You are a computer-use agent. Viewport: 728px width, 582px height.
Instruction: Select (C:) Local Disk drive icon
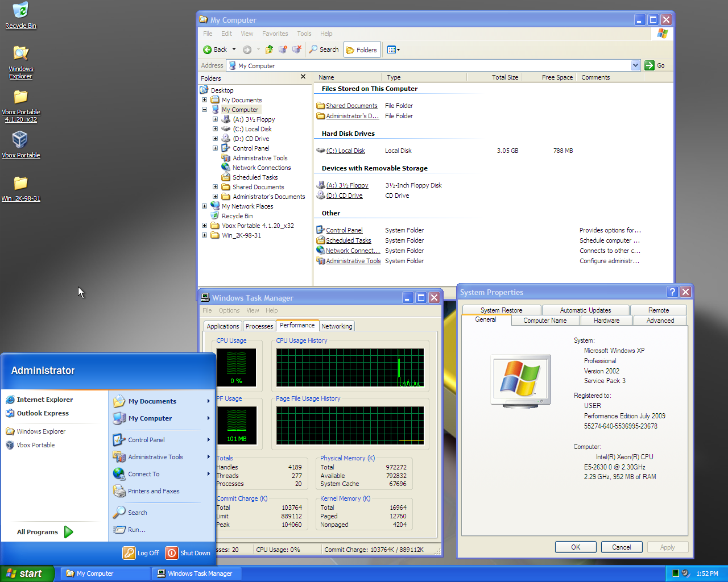pyautogui.click(x=321, y=151)
